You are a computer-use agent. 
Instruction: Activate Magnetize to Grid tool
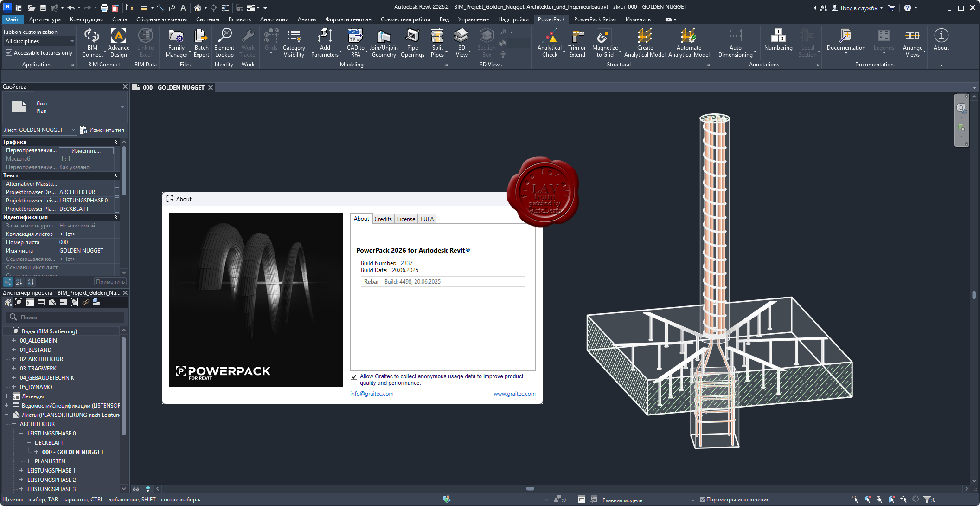coord(605,43)
